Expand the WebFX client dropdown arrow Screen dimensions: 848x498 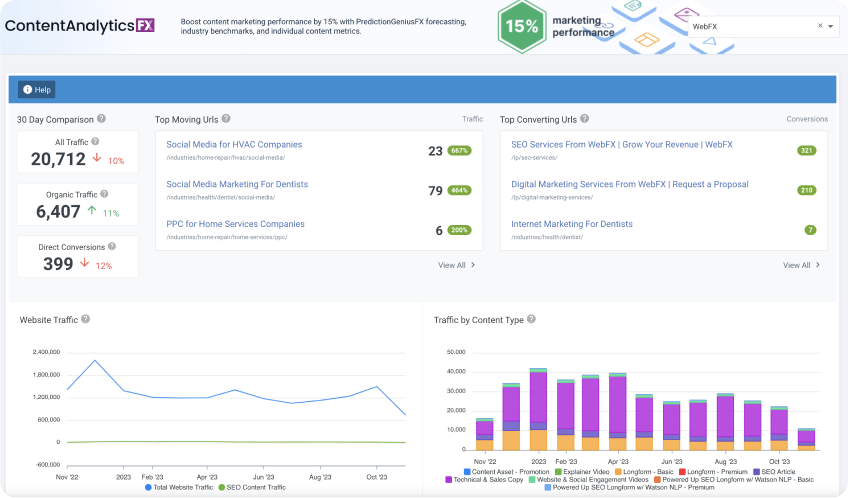[831, 26]
